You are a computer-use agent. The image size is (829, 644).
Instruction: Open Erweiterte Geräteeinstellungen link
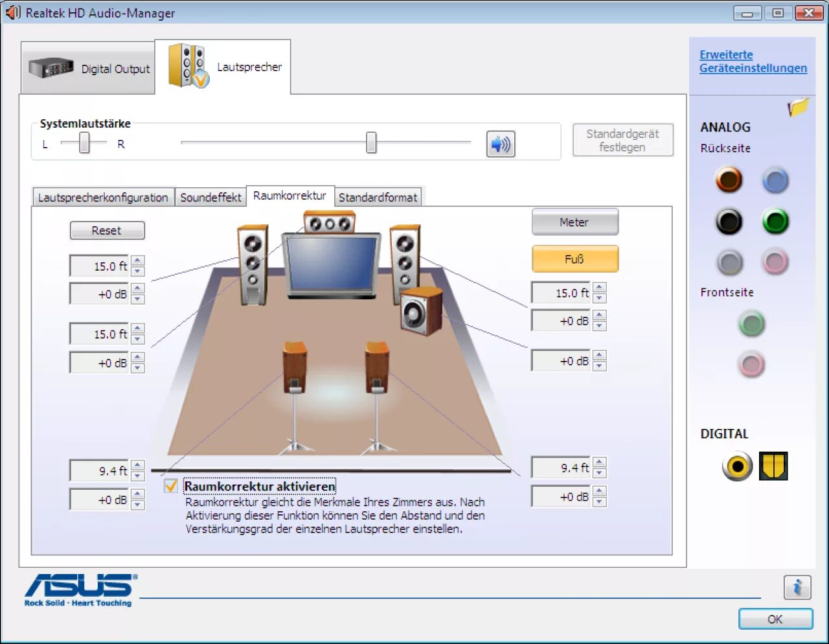[x=753, y=62]
